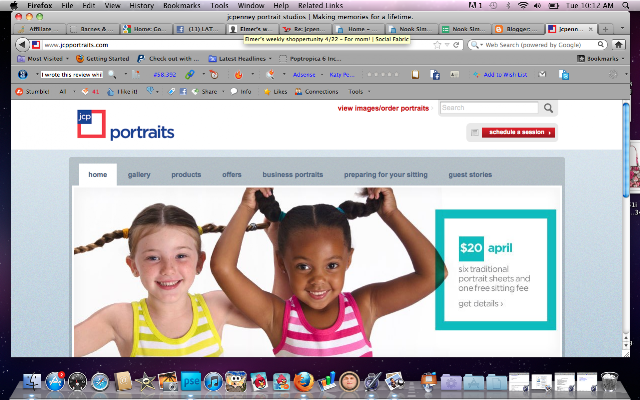640x400 pixels.
Task: Click the Poptropica bookmark link
Action: (310, 59)
